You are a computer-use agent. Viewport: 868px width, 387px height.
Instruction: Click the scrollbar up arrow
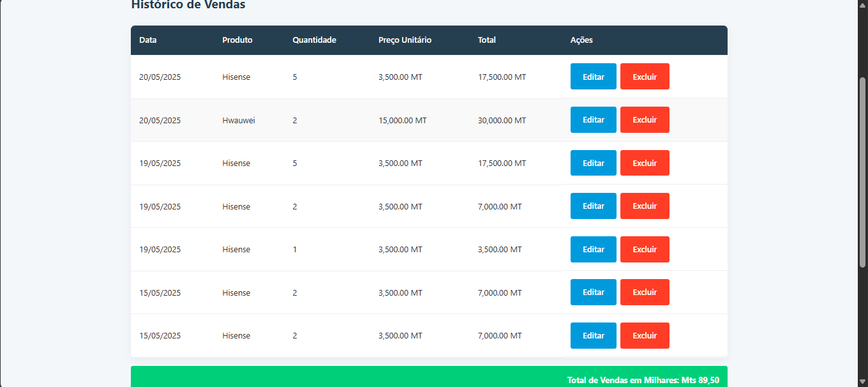coord(863,5)
